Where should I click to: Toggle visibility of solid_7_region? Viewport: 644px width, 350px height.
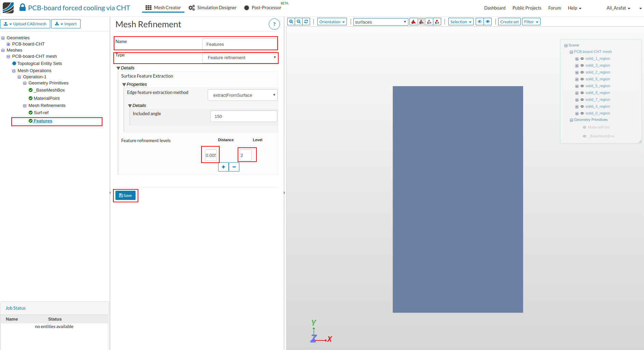pyautogui.click(x=582, y=100)
